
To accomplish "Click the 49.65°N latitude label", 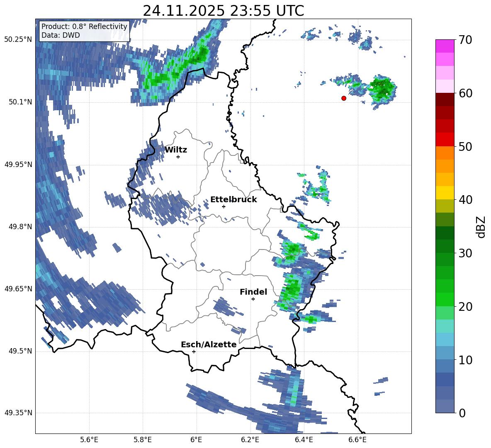I will click(x=18, y=289).
